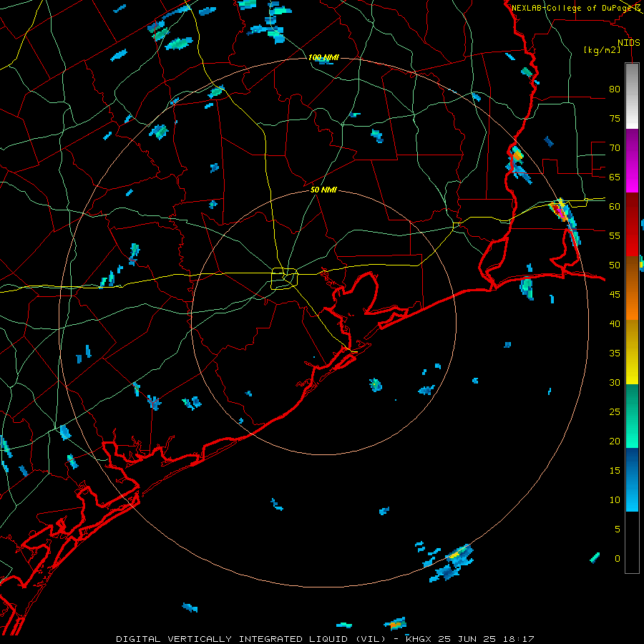
Task: Click the 70 value on the scale
Action: click(615, 148)
